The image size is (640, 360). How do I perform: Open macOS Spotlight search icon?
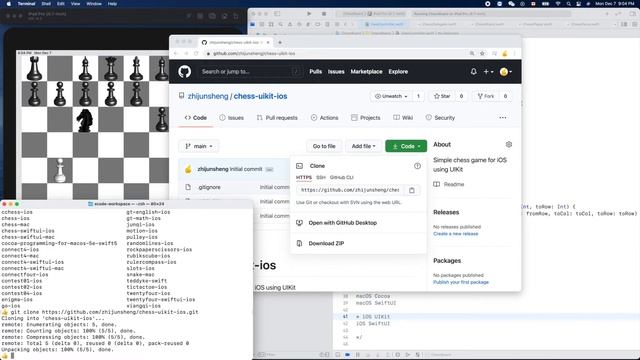tap(568, 4)
